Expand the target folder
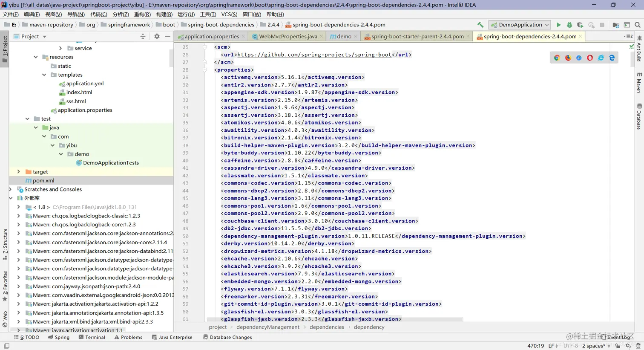This screenshot has width=644, height=350. (18, 171)
